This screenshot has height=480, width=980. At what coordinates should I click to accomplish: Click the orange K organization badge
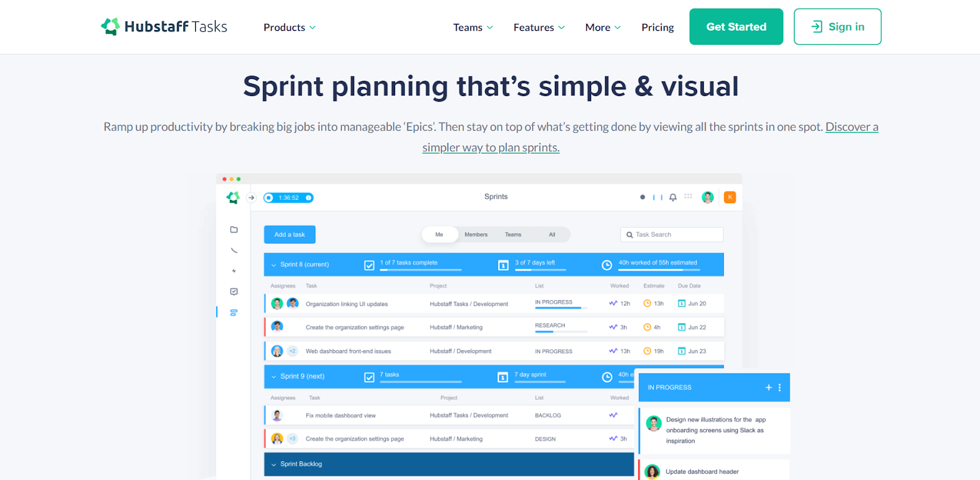[730, 197]
